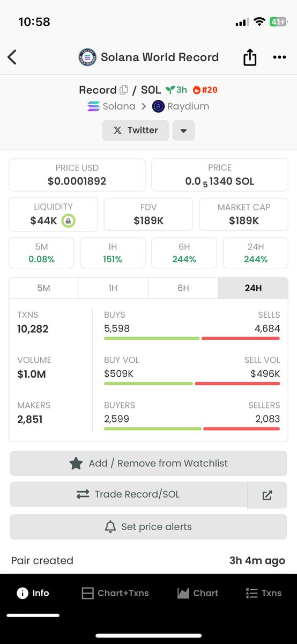Tap the PRICE in SOL box
The width and height of the screenshot is (297, 644).
point(220,175)
